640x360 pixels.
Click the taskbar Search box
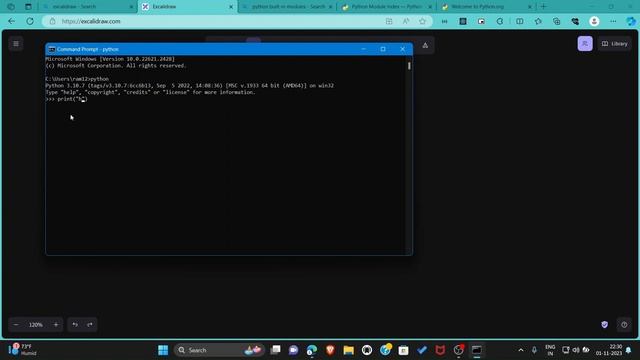coord(219,350)
